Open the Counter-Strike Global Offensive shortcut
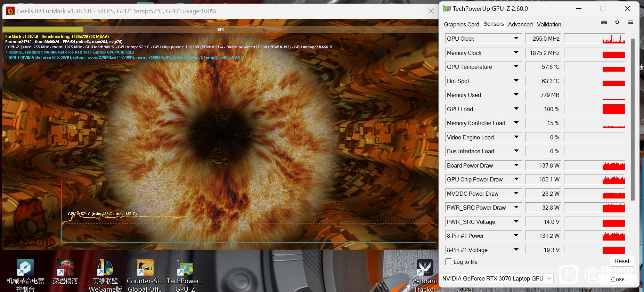The image size is (644, 292). [145, 275]
